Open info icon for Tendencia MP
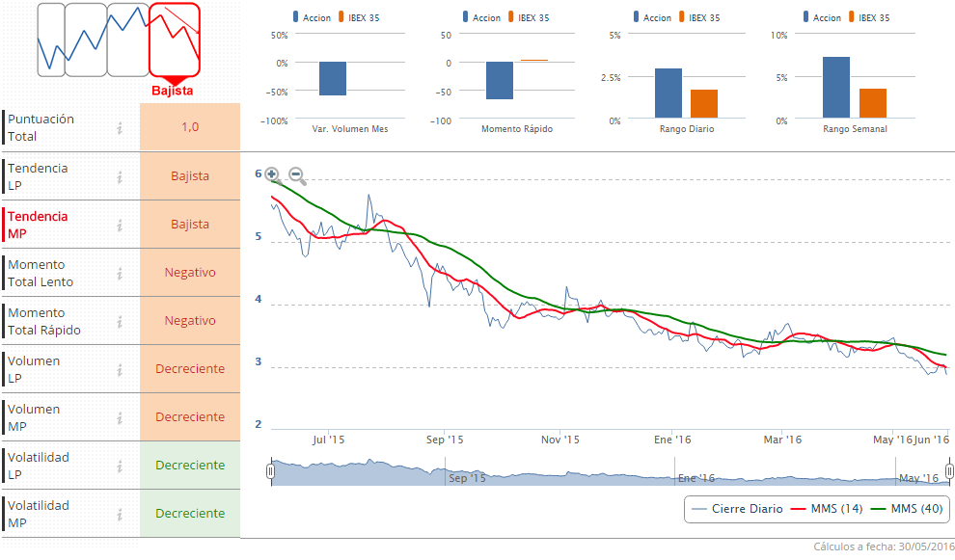Image resolution: width=955 pixels, height=560 pixels. pyautogui.click(x=120, y=226)
